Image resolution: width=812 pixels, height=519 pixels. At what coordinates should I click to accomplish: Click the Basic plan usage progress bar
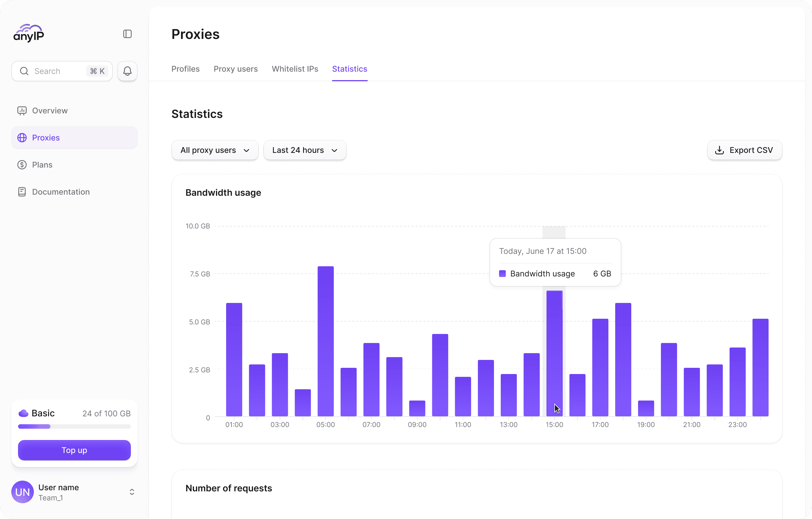[74, 426]
